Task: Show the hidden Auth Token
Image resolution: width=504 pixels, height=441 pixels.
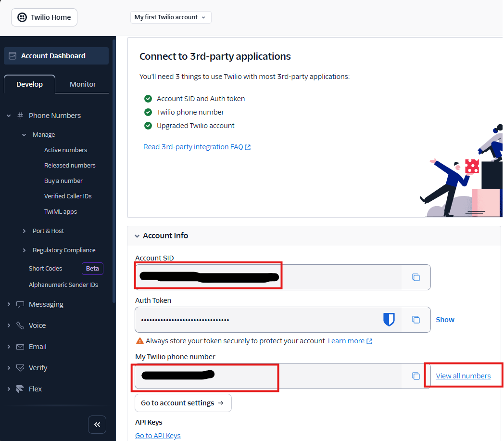Action: point(445,320)
